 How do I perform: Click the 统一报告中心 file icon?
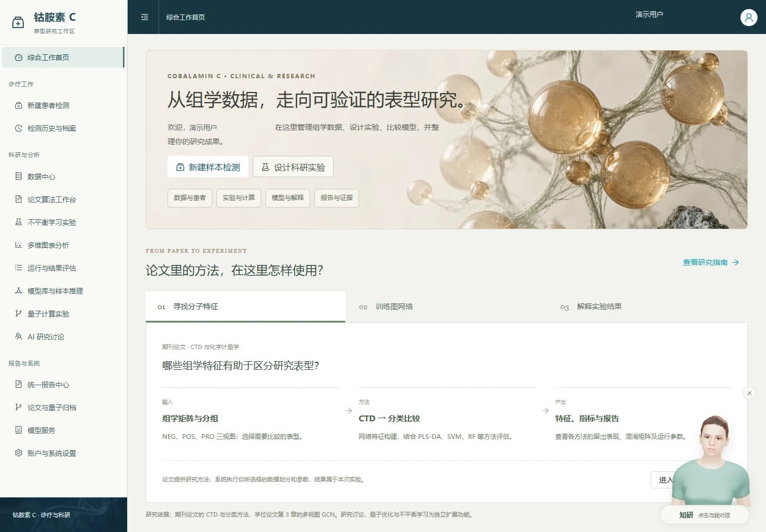pos(19,384)
